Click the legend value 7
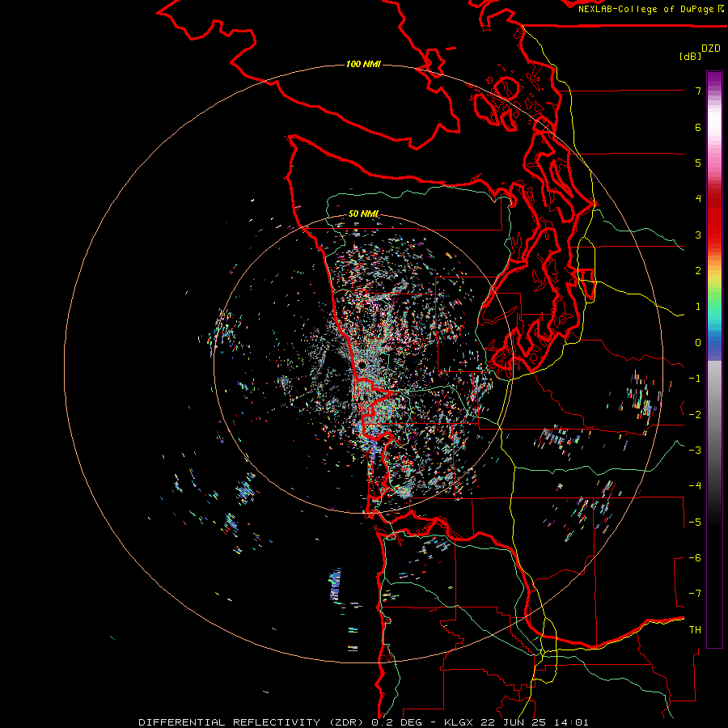Screen dimensions: 728x728 [698, 91]
